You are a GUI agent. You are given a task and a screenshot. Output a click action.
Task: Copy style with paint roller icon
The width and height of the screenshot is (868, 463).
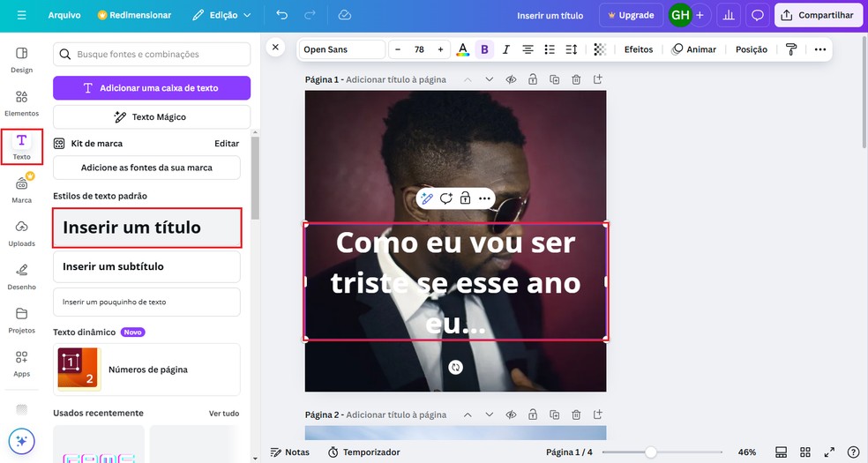coord(791,49)
